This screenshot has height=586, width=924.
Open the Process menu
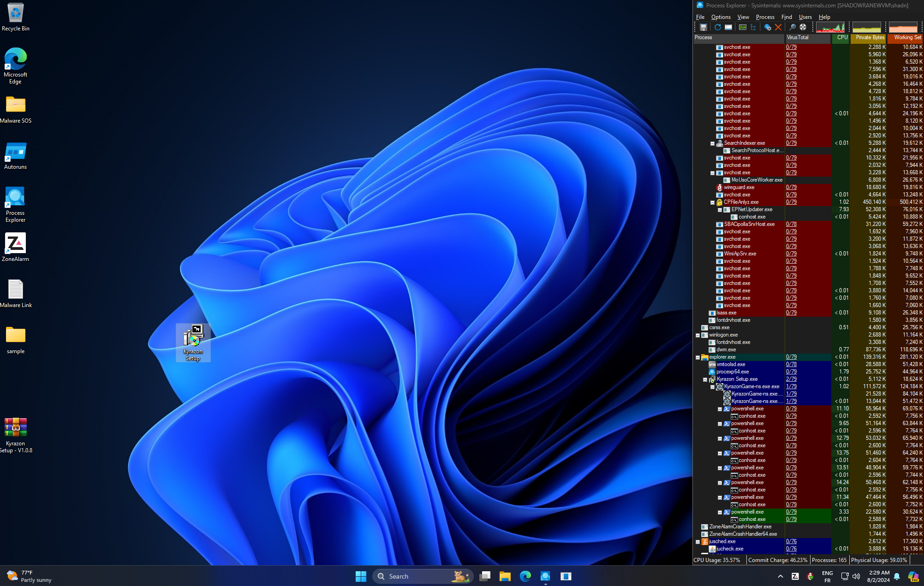[765, 17]
